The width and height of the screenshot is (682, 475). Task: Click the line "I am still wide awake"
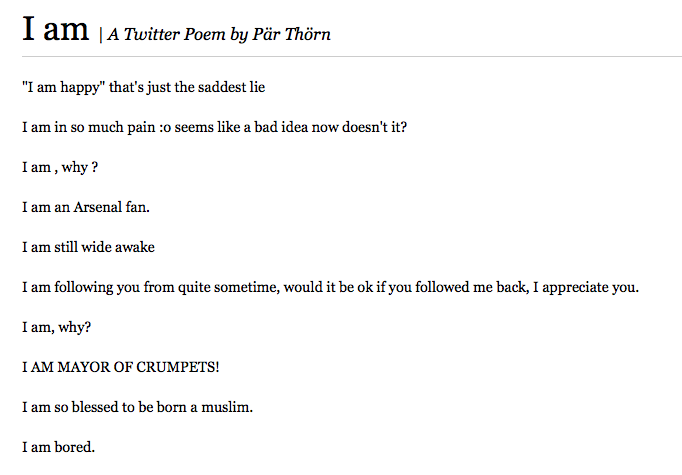tap(88, 247)
